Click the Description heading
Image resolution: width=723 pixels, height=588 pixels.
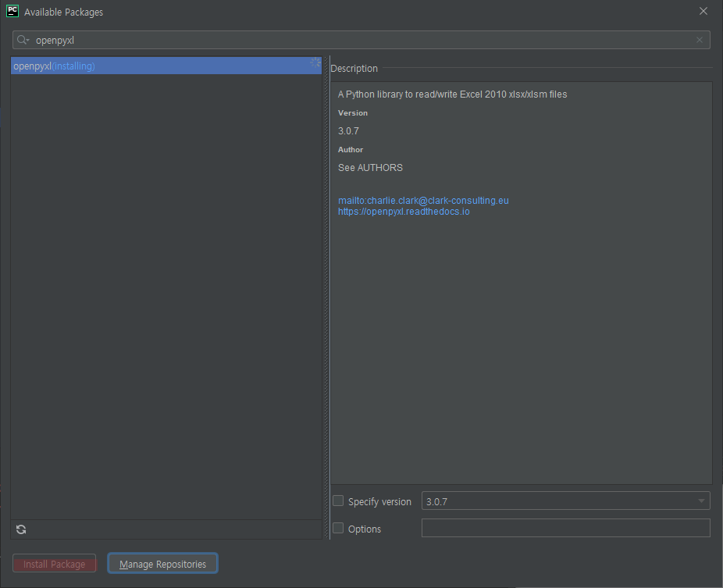click(354, 68)
